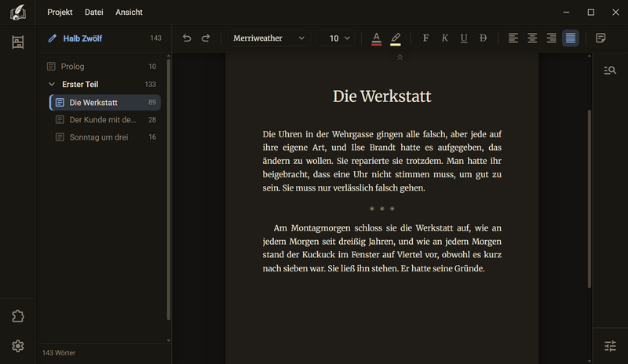
Task: Collapse toolbar with double chevron up
Action: coord(400,58)
